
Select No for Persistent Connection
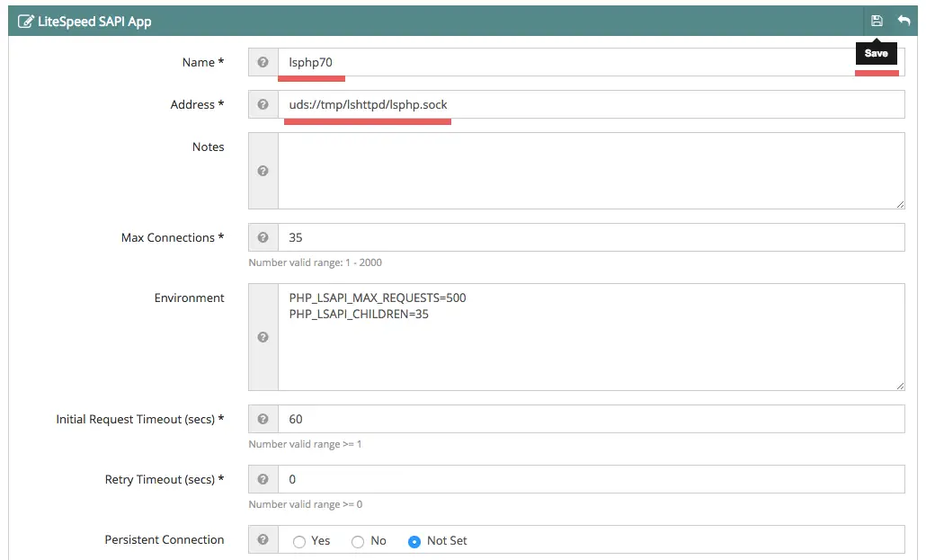coord(357,542)
